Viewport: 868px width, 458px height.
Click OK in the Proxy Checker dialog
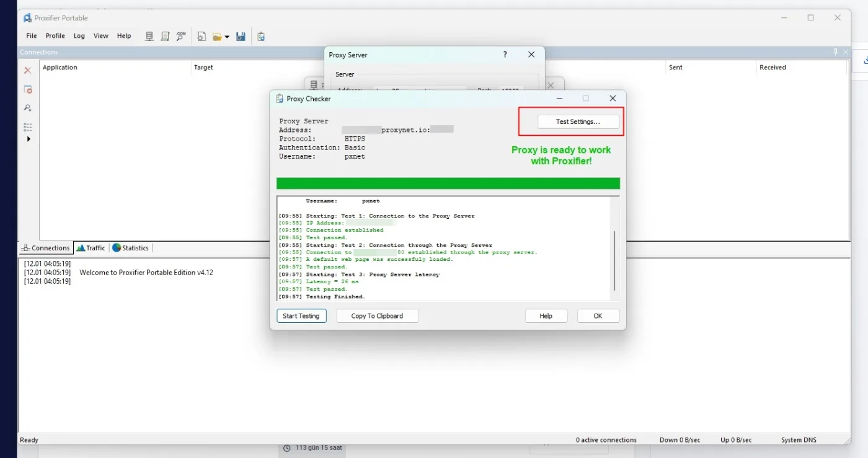[x=598, y=316]
